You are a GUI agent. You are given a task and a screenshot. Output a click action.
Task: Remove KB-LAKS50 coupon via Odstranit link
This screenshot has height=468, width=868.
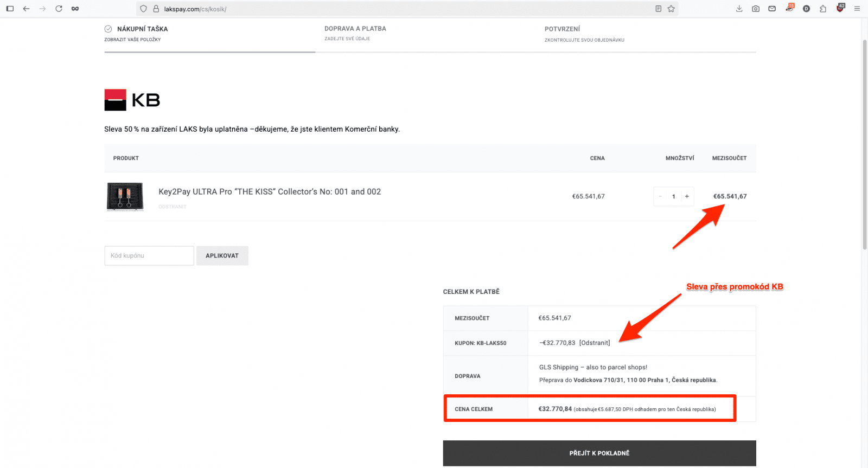point(595,343)
